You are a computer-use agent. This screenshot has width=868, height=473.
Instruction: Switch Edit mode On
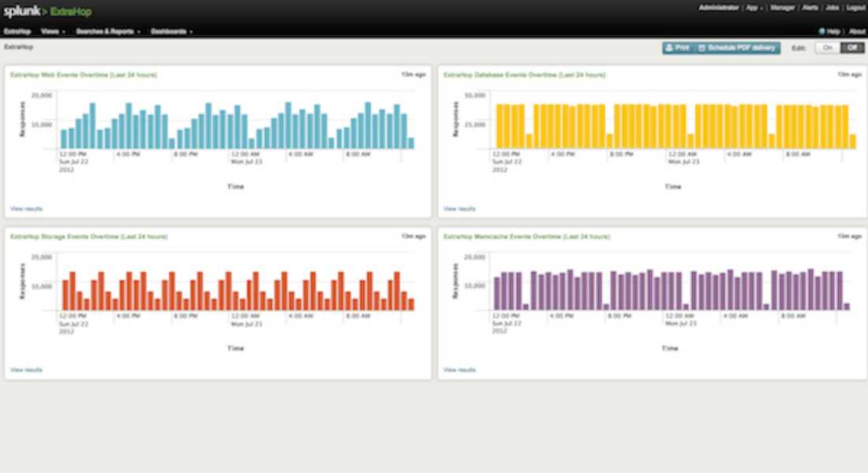[x=827, y=48]
